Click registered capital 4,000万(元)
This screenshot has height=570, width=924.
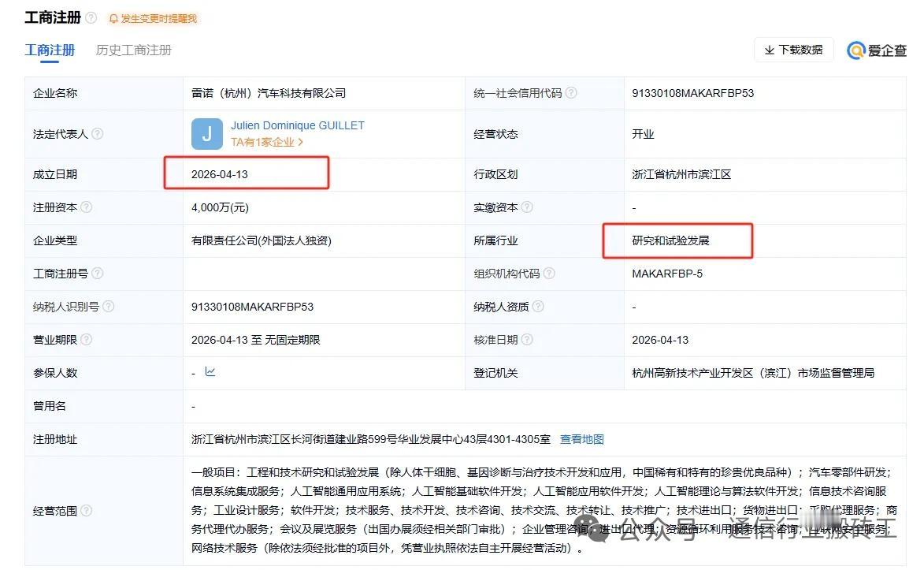(x=221, y=207)
